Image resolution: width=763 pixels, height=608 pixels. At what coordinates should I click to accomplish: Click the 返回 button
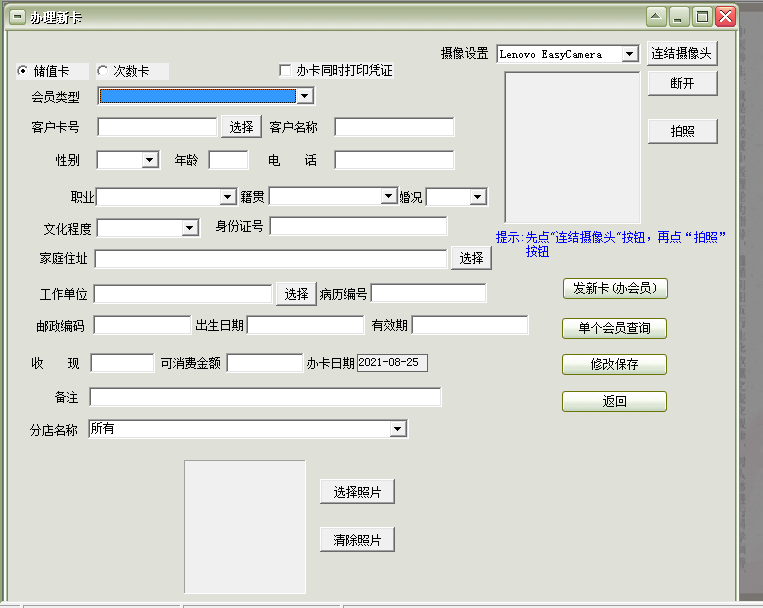pyautogui.click(x=615, y=401)
